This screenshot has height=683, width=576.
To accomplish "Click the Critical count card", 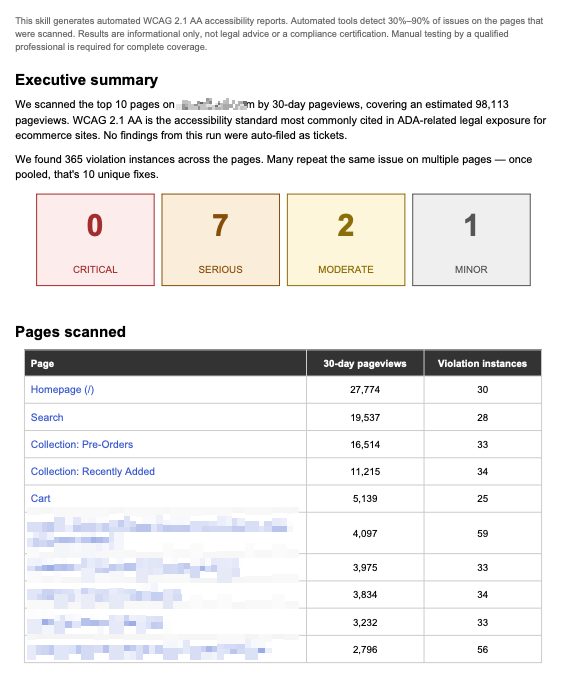I will (95, 240).
